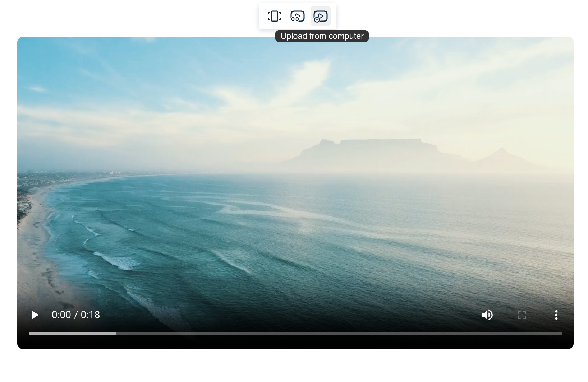
Task: Click the pointed peak right of Table Mountain
Action: pyautogui.click(x=501, y=153)
